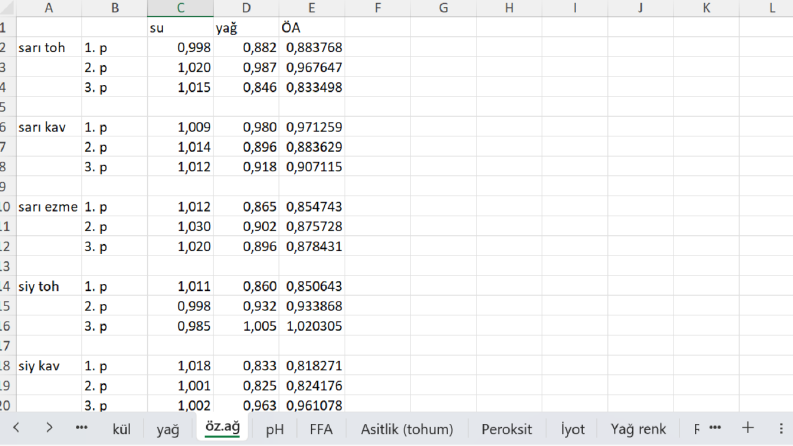Click yağ value 0,980
Viewport: 793px width, 446px height.
246,127
